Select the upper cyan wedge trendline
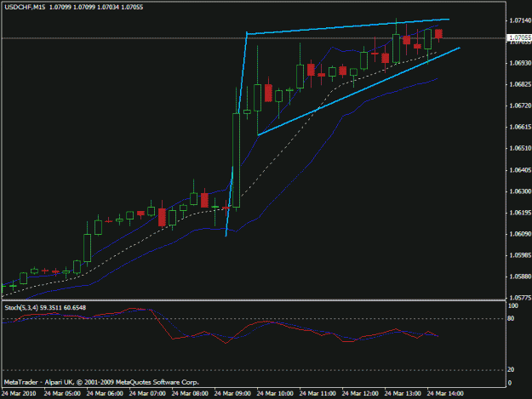Viewport: 532px width, 399px height. tap(348, 26)
